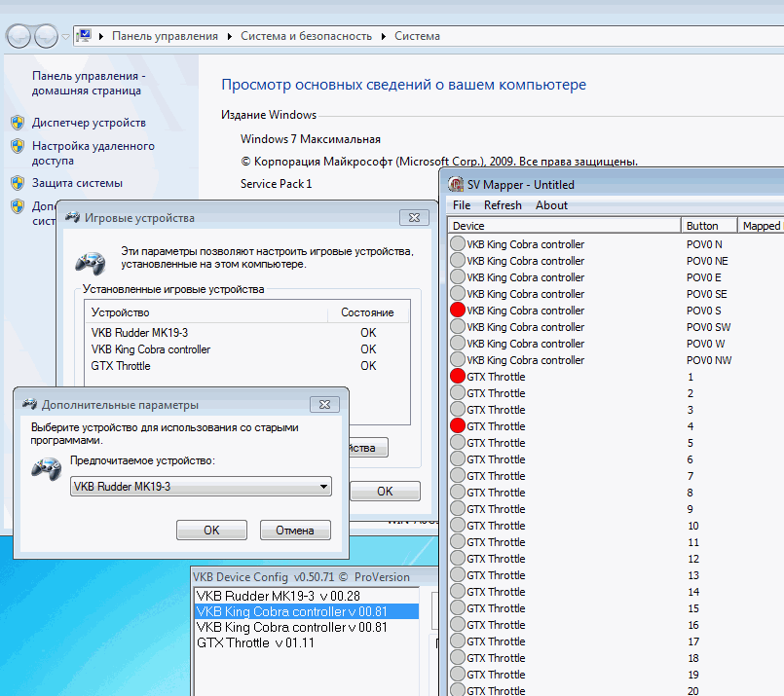
Task: Click the grey indicator for GTX Throttle button 3
Action: tap(458, 409)
